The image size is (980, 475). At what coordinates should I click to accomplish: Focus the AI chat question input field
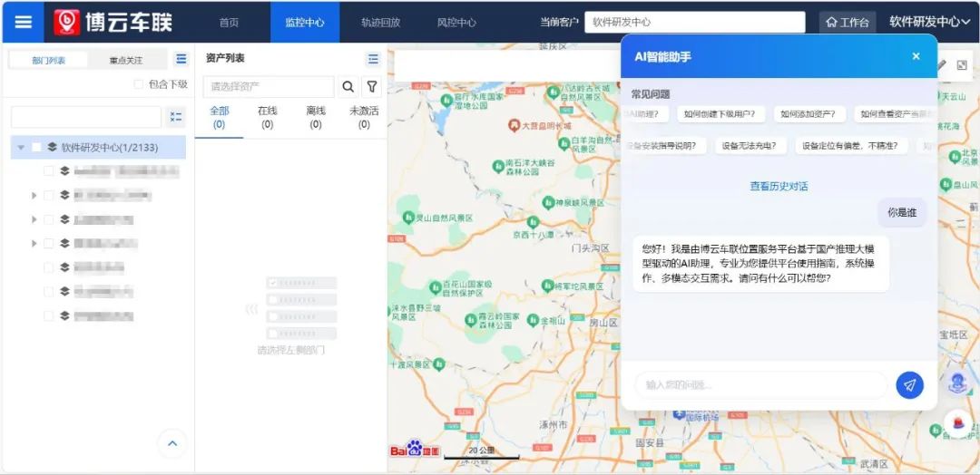click(x=760, y=385)
